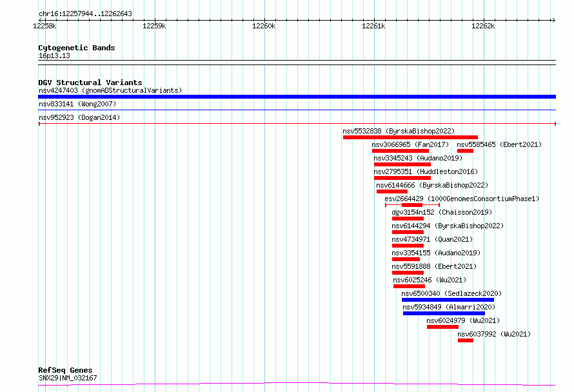The width and height of the screenshot is (574, 392).
Task: Click the SNX29|NM_032167 gene label
Action: coord(68,378)
